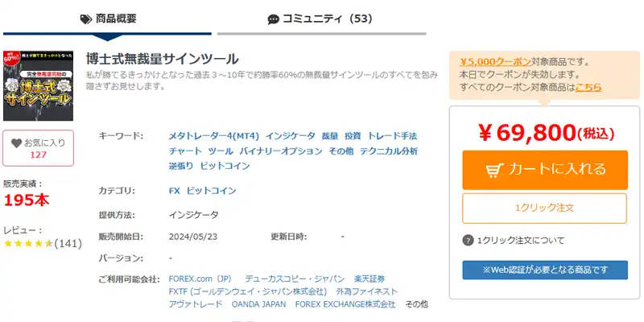Open the バイナリーオプション keyword link
The height and width of the screenshot is (322, 644).
coord(281,151)
